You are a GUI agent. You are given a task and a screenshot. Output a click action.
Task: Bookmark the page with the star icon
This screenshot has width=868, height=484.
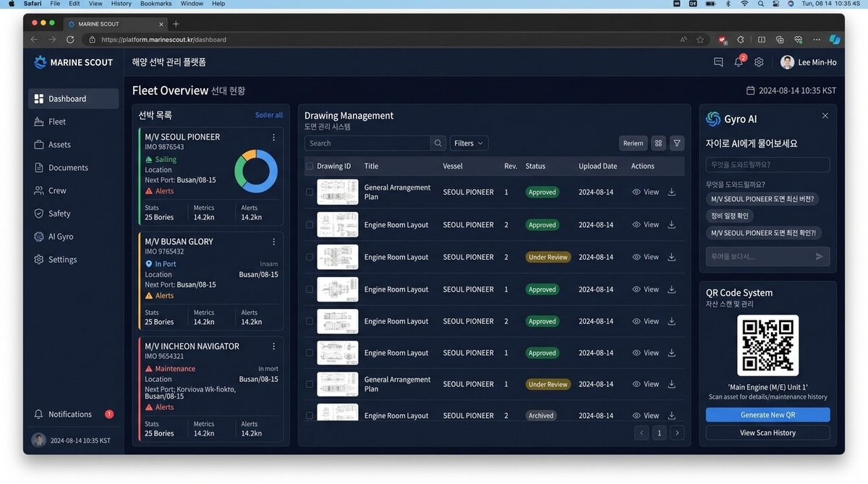click(x=700, y=39)
